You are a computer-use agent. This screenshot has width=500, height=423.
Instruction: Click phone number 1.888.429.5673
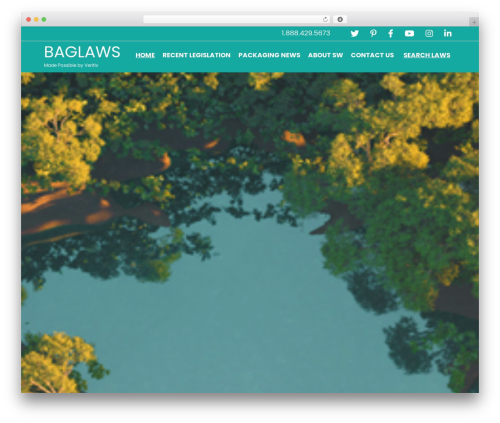(x=306, y=33)
